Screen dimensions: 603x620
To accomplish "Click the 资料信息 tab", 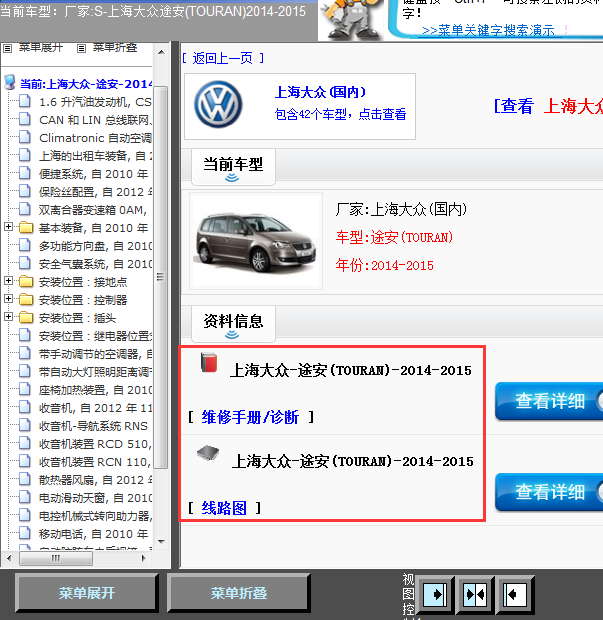I will (233, 323).
